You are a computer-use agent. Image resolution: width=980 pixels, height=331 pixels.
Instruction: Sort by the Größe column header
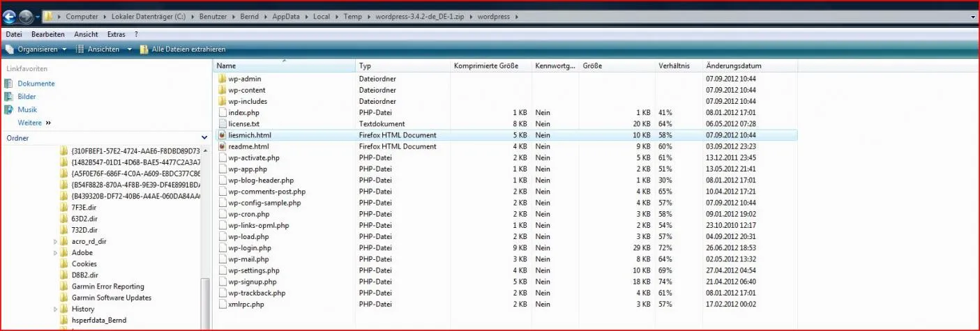click(x=617, y=66)
